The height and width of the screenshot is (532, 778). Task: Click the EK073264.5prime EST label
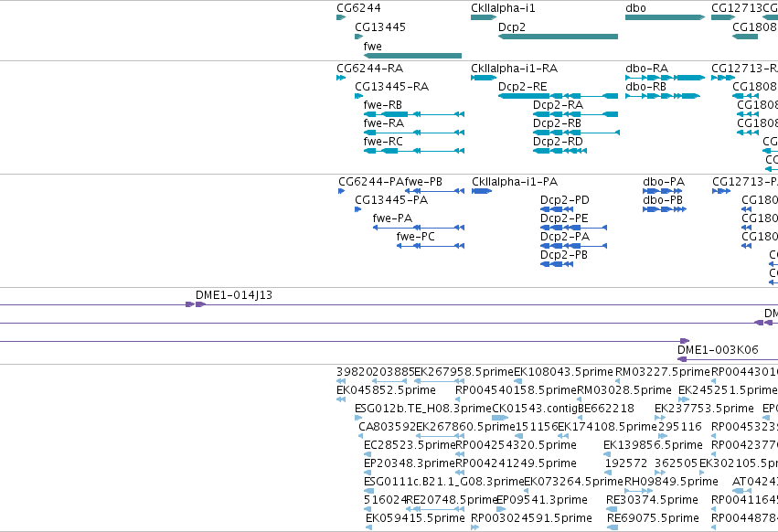point(573,483)
